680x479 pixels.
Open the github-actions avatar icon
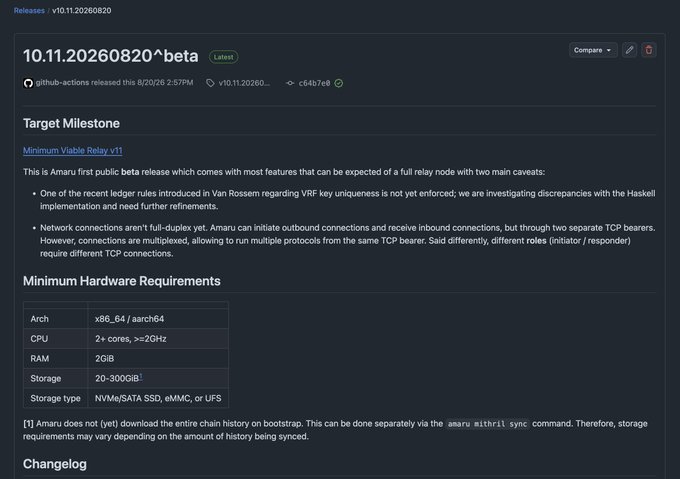tap(28, 83)
